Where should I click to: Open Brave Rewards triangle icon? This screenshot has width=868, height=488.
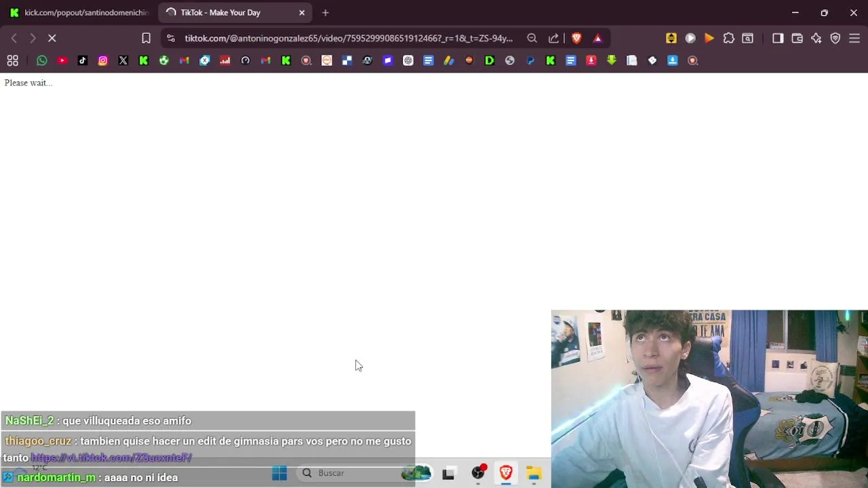(x=597, y=39)
